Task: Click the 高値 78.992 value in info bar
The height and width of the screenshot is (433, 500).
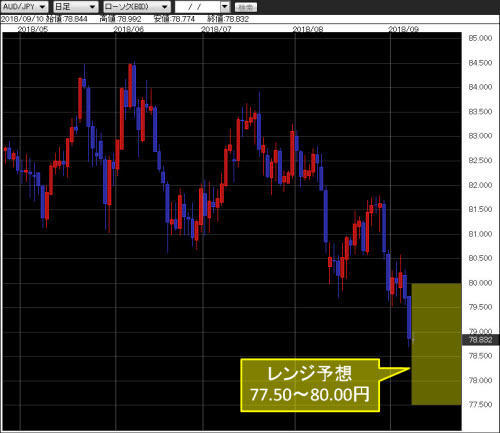Action: click(121, 19)
